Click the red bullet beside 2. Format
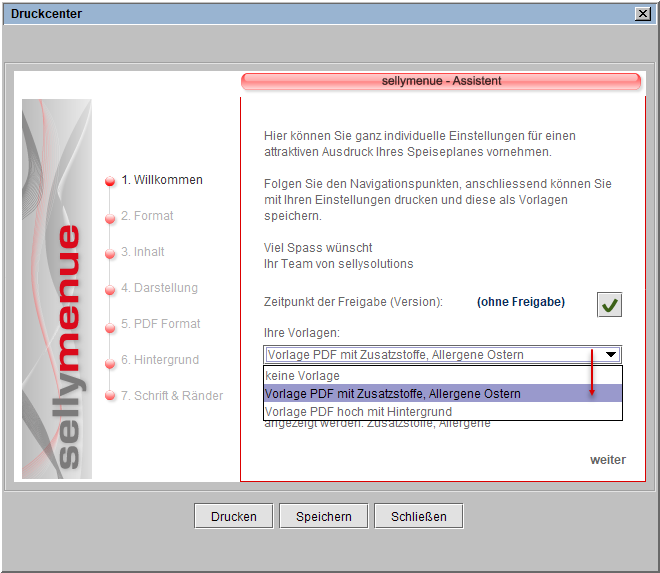 pos(110,217)
